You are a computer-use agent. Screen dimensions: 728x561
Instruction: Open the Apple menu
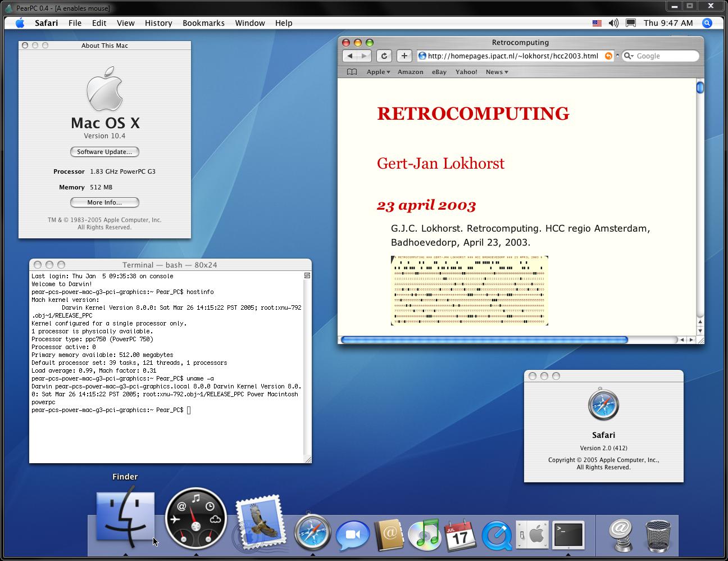pyautogui.click(x=20, y=23)
